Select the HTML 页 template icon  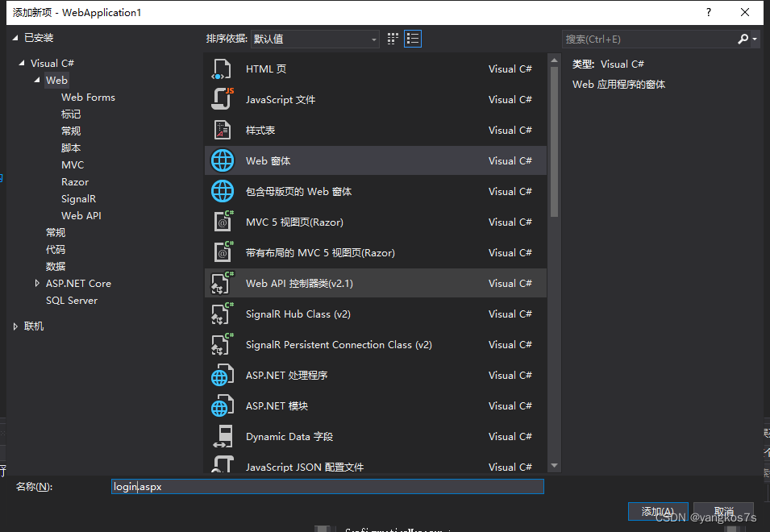(222, 69)
